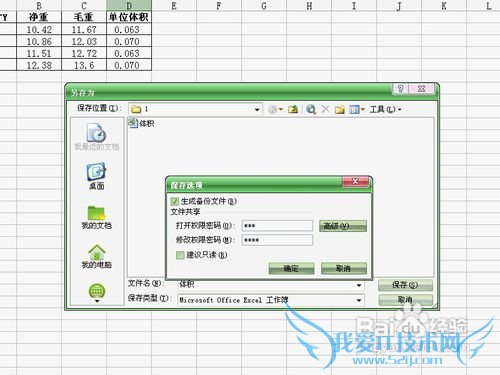Select the 体积 file in the file list

point(142,123)
